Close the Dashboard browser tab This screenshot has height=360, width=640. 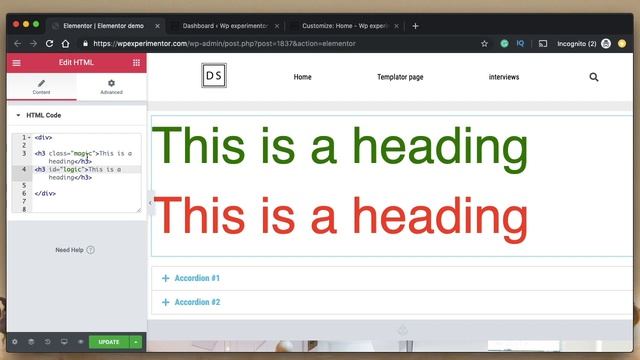click(x=277, y=26)
